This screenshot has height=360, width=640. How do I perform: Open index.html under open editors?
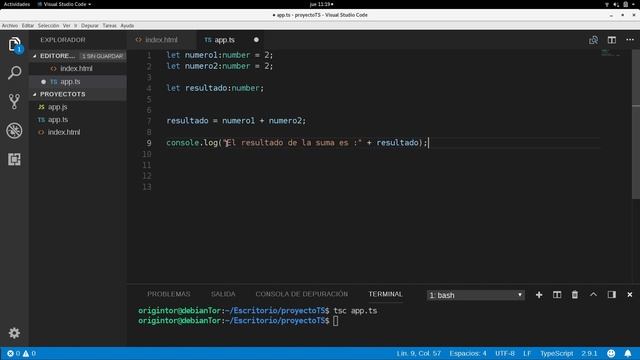(x=78, y=69)
